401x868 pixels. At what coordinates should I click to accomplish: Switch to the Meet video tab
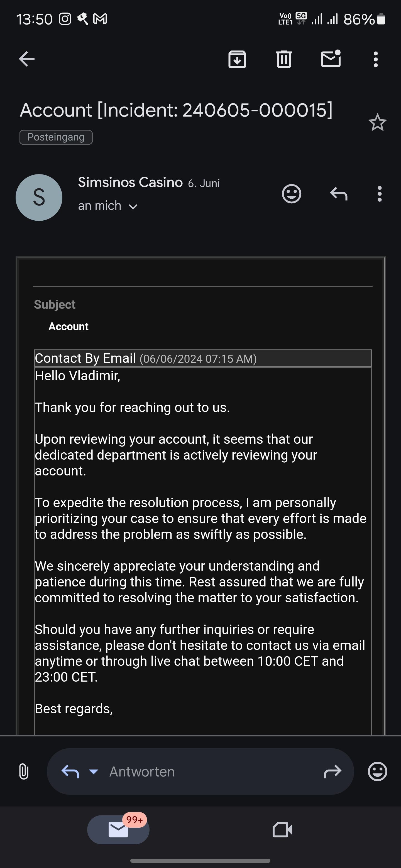[x=282, y=830]
